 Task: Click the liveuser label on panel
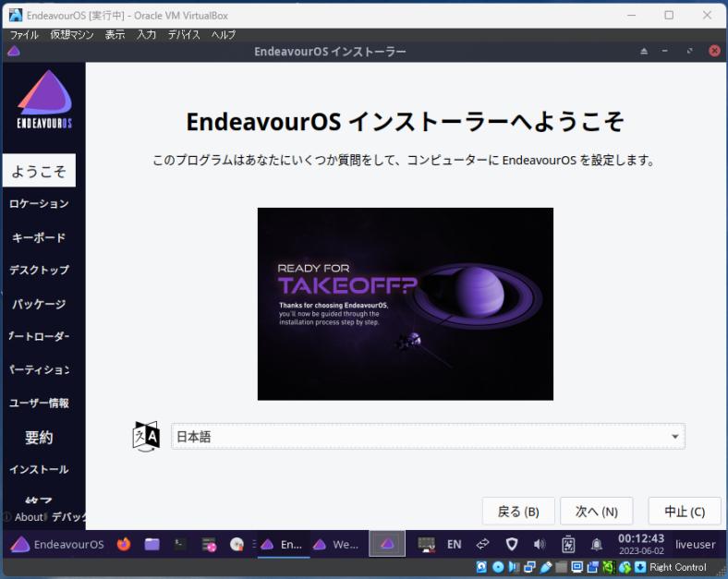(695, 544)
